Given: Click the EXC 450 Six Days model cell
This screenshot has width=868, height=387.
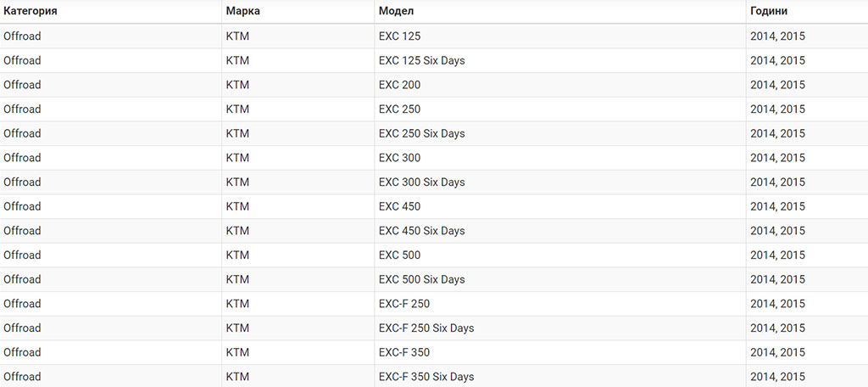Looking at the screenshot, I should [560, 231].
